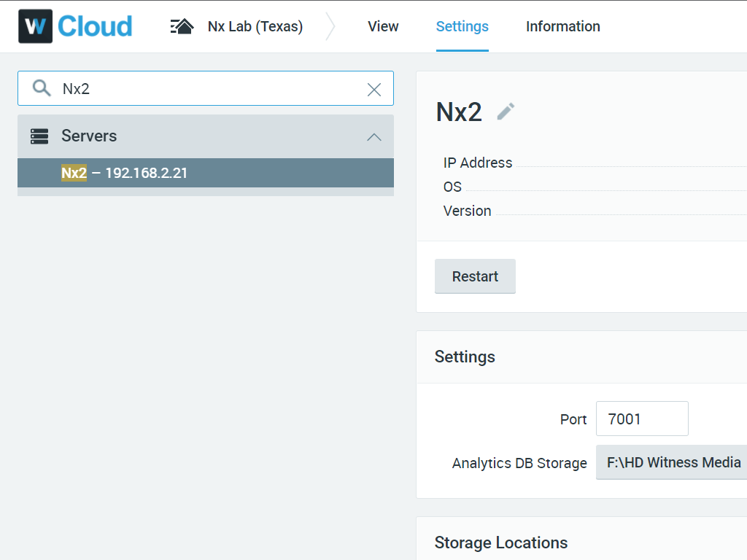747x560 pixels.
Task: Click the Servers list icon
Action: tap(39, 136)
